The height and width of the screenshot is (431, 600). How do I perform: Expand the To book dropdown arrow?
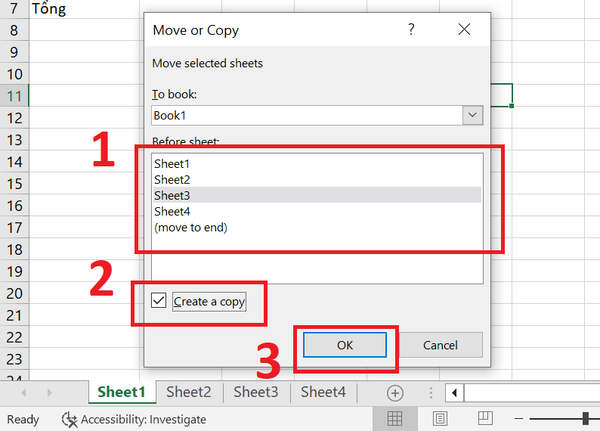coord(473,115)
